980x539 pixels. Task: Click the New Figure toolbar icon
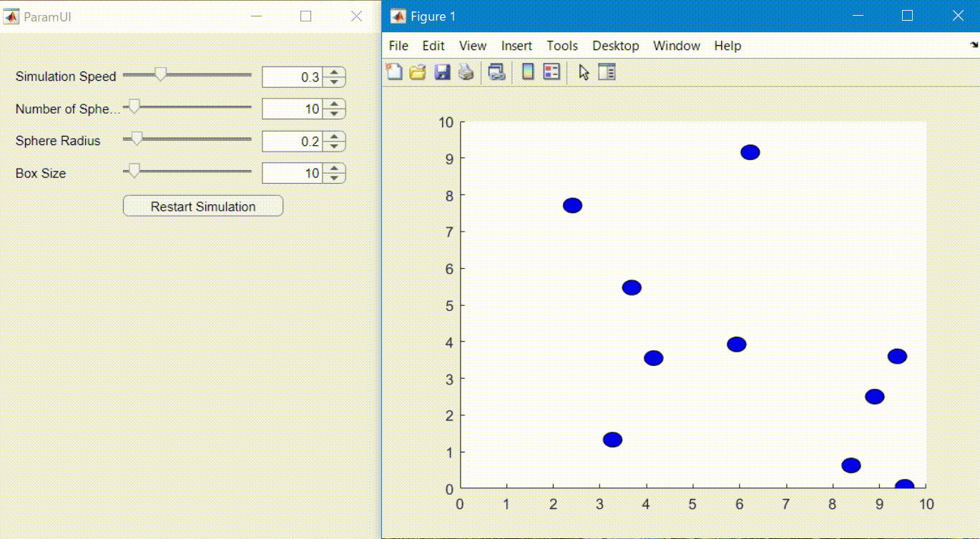pos(394,71)
